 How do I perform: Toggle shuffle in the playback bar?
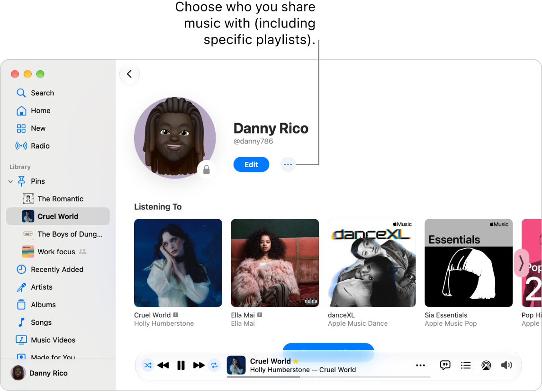coord(148,365)
